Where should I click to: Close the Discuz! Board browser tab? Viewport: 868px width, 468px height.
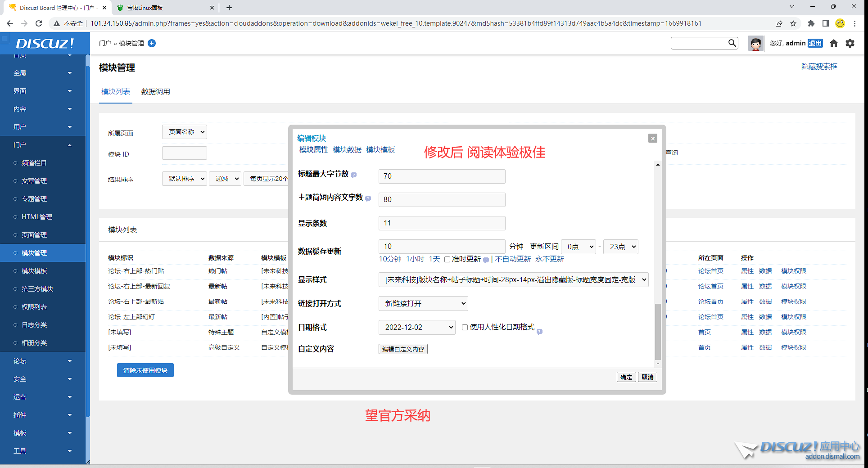[104, 8]
